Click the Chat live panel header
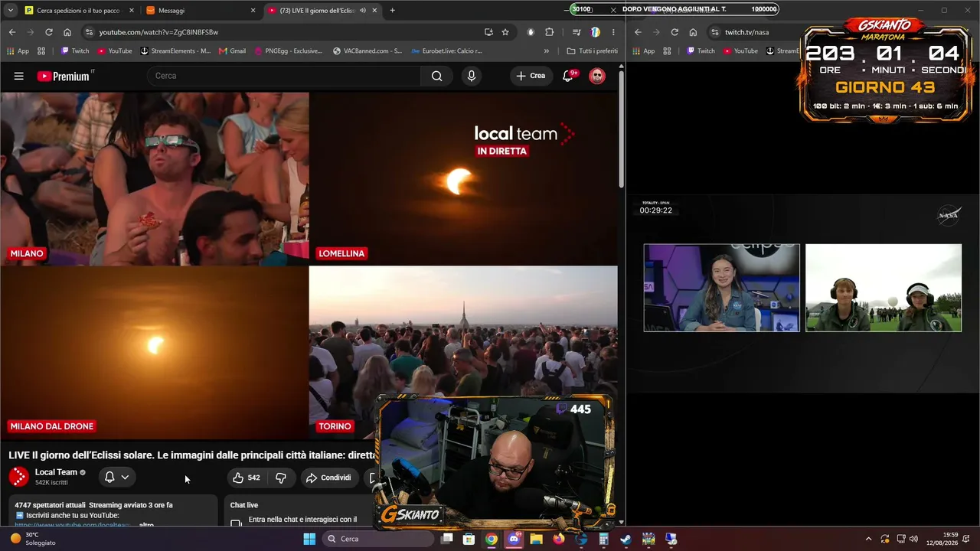The image size is (980, 551). coord(244,505)
